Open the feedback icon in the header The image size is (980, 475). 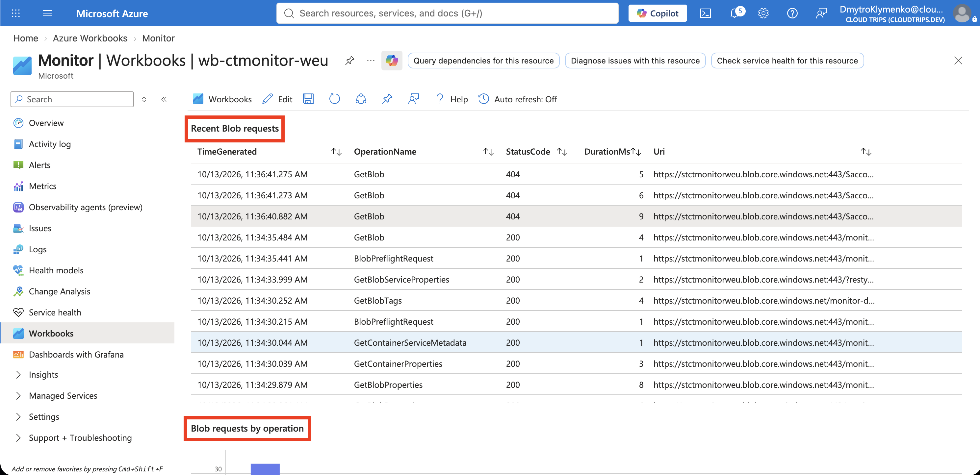click(821, 13)
